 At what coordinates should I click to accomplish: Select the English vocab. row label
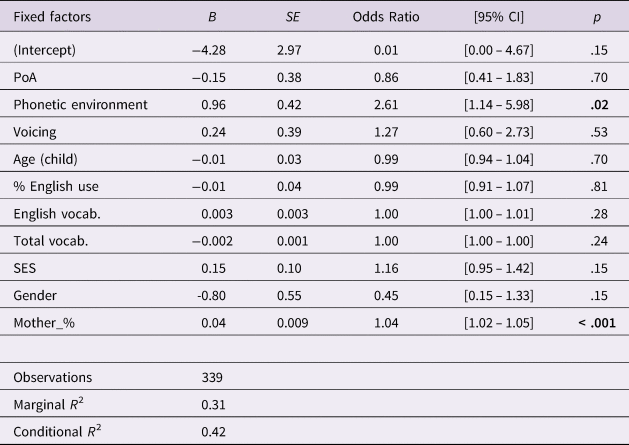(54, 214)
